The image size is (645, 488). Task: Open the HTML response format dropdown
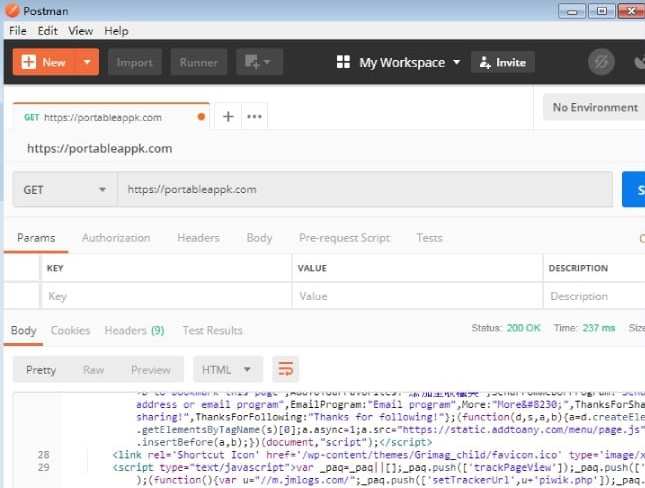pyautogui.click(x=228, y=369)
